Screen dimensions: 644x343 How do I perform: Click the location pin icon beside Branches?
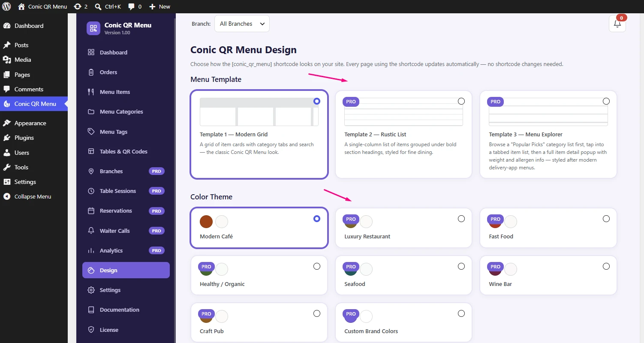(x=91, y=171)
